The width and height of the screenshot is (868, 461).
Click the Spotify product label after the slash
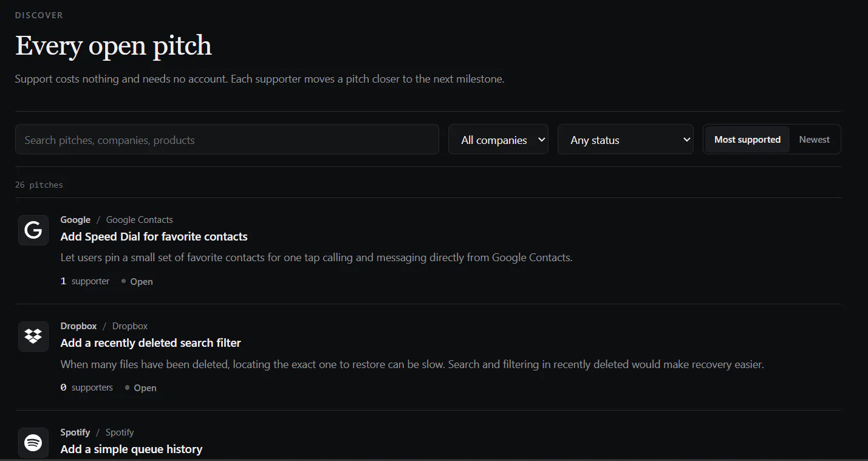120,432
